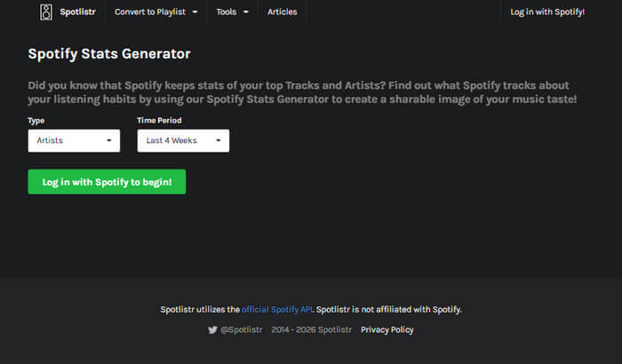Click the Spotify Stats Generator heading

pyautogui.click(x=109, y=54)
